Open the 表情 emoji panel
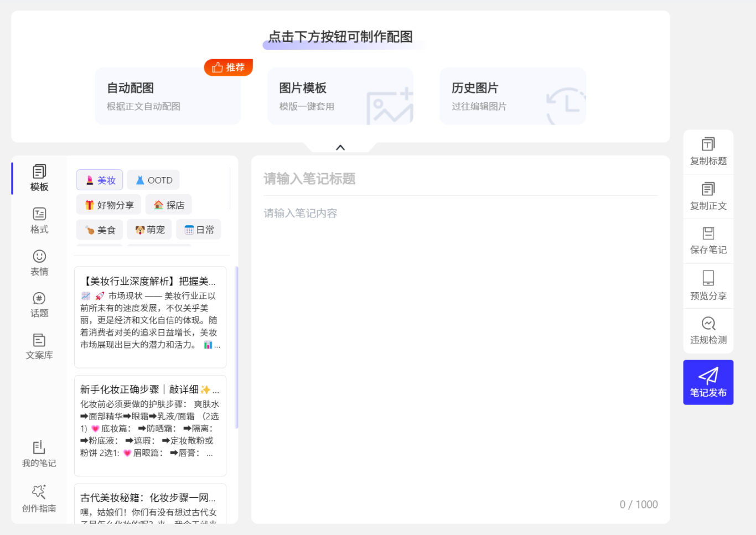Screen dimensions: 756x535 39,263
